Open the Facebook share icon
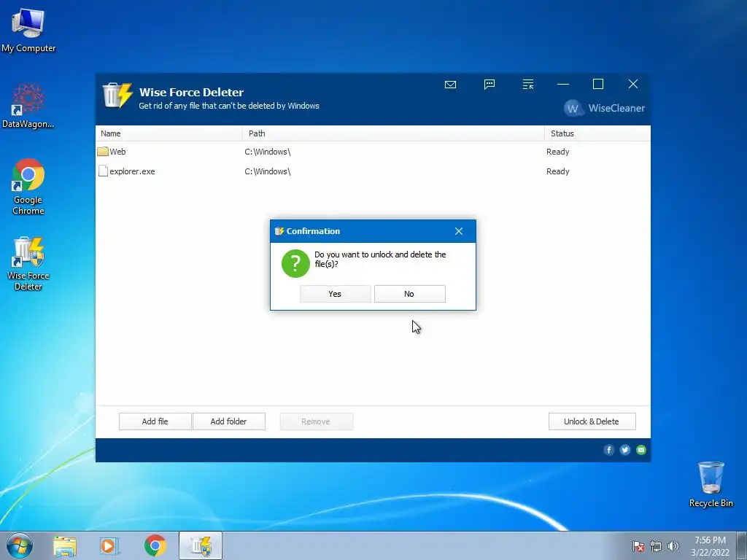The height and width of the screenshot is (560, 747). 609,450
